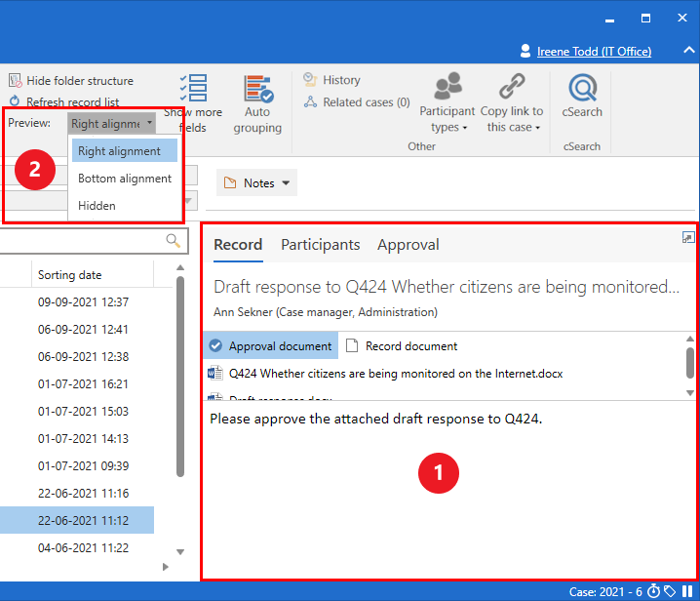Switch to the Record tab
Viewport: 700px width, 601px height.
coord(238,245)
